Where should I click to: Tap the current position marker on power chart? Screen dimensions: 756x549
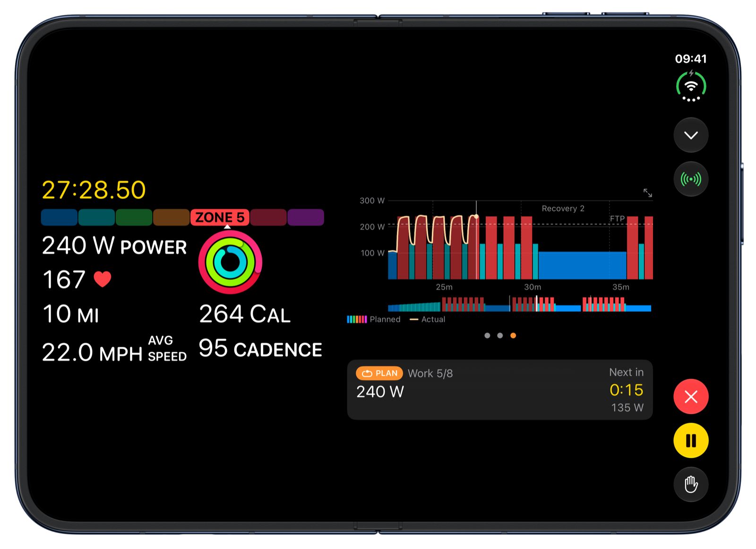coord(476,217)
